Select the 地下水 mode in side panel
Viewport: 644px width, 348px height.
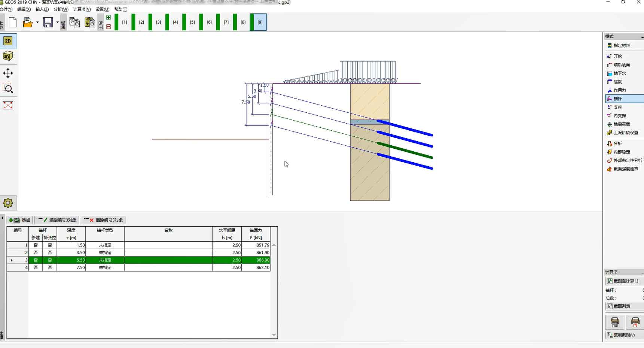click(619, 73)
